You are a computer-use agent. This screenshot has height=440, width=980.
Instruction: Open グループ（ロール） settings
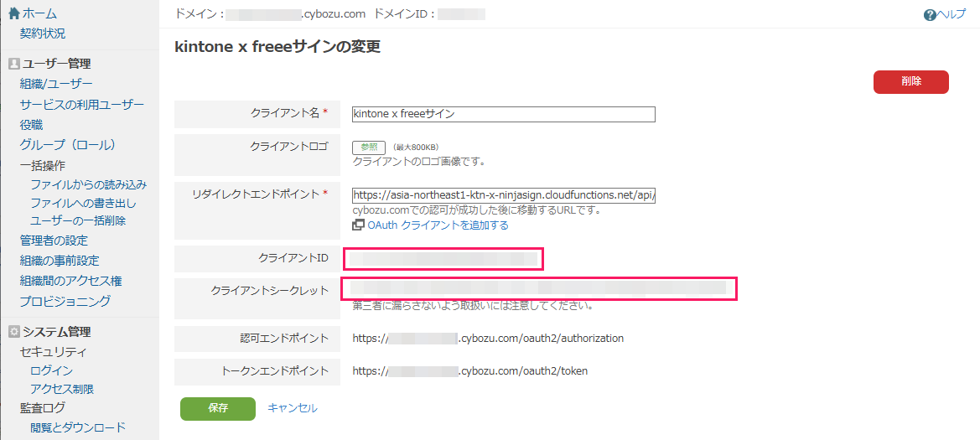click(68, 145)
